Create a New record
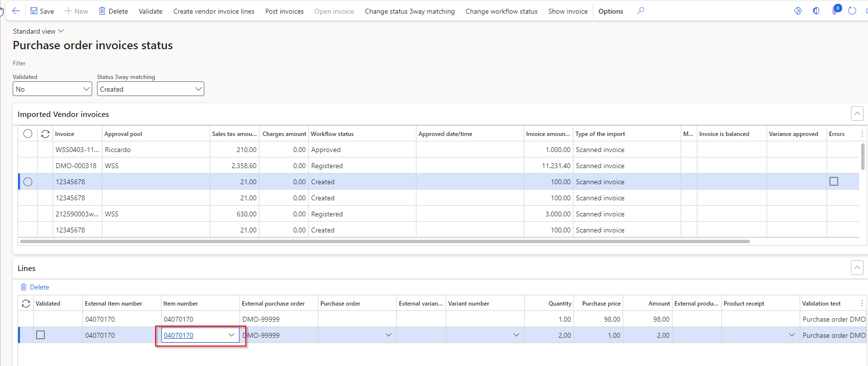This screenshot has height=366, width=868. [x=76, y=11]
